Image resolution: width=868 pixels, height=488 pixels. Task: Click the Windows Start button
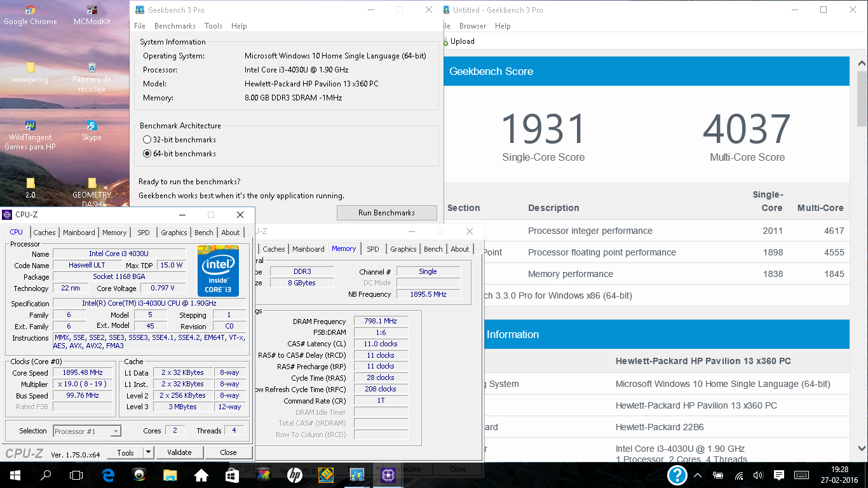tap(15, 475)
